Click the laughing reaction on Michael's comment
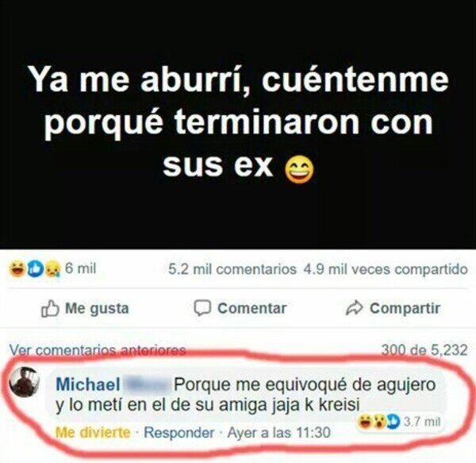The image size is (476, 463). point(365,422)
